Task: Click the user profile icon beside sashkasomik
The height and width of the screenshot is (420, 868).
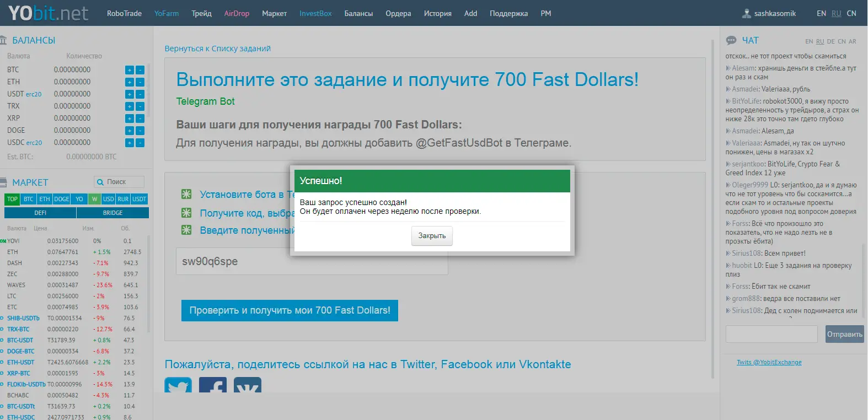Action: pos(747,14)
